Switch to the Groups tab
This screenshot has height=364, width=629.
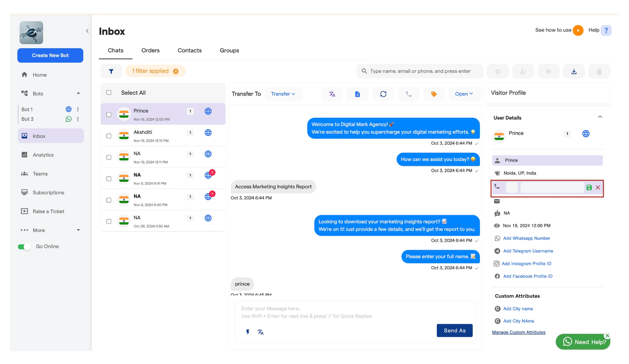229,51
